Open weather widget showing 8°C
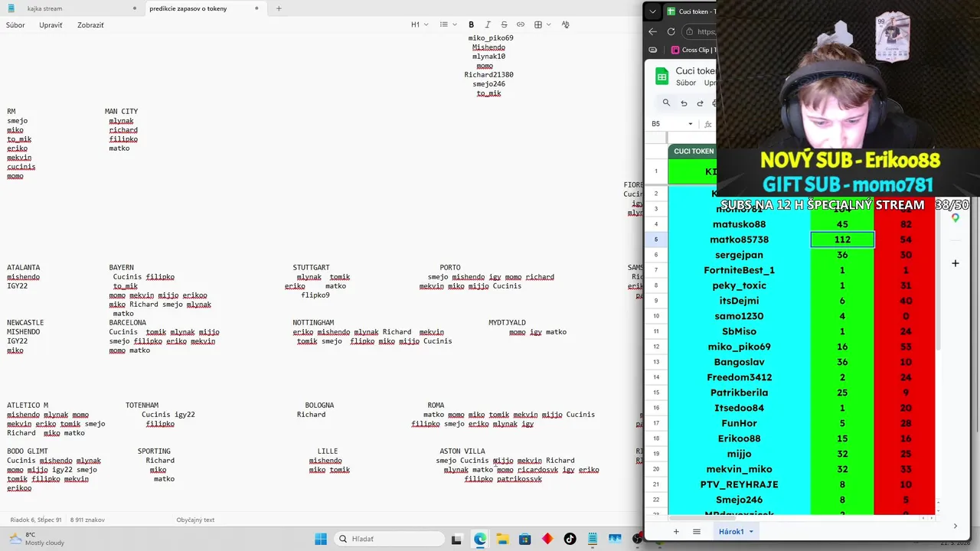The width and height of the screenshot is (980, 551). tap(37, 539)
